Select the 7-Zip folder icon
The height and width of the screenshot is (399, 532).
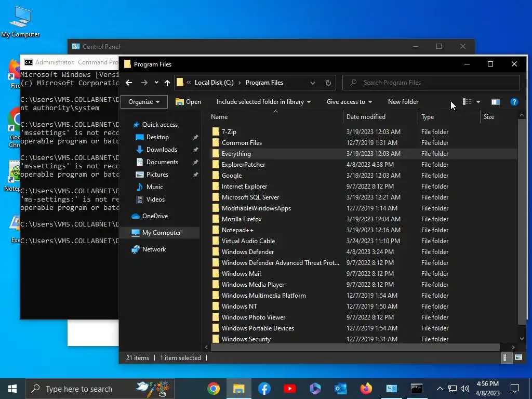click(x=216, y=131)
